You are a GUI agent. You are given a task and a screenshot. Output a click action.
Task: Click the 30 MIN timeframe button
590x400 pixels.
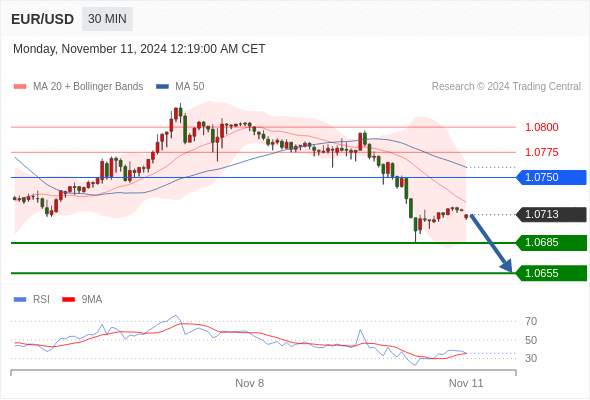tap(107, 19)
